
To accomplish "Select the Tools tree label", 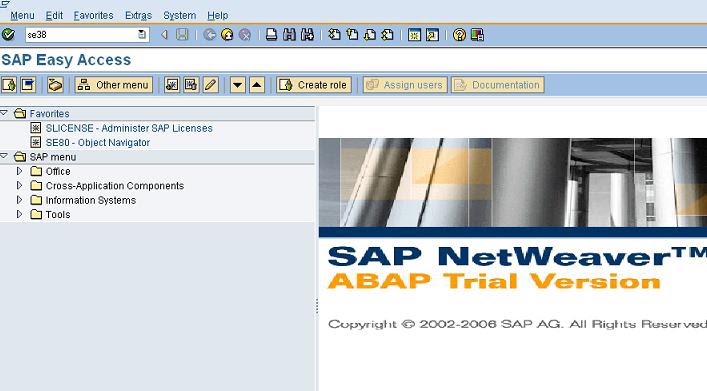I will coord(58,215).
